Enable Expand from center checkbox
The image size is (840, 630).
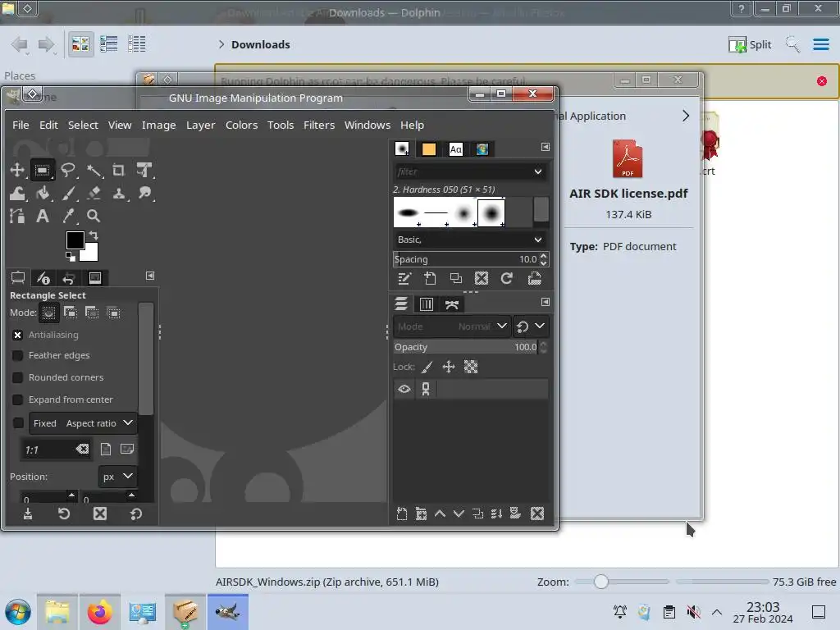[x=18, y=399]
